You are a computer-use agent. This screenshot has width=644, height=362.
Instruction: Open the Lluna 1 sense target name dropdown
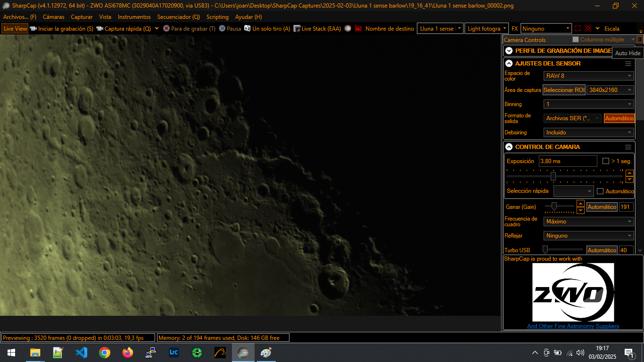[x=440, y=29]
